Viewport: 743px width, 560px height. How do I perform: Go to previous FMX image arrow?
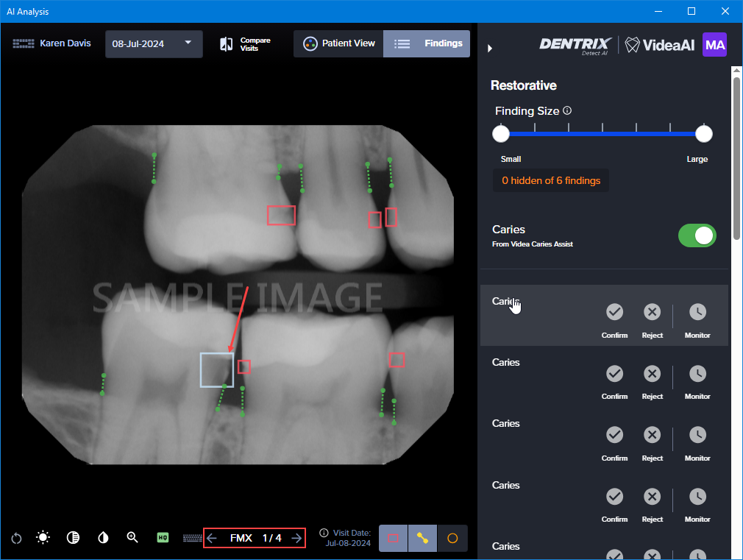(x=212, y=538)
